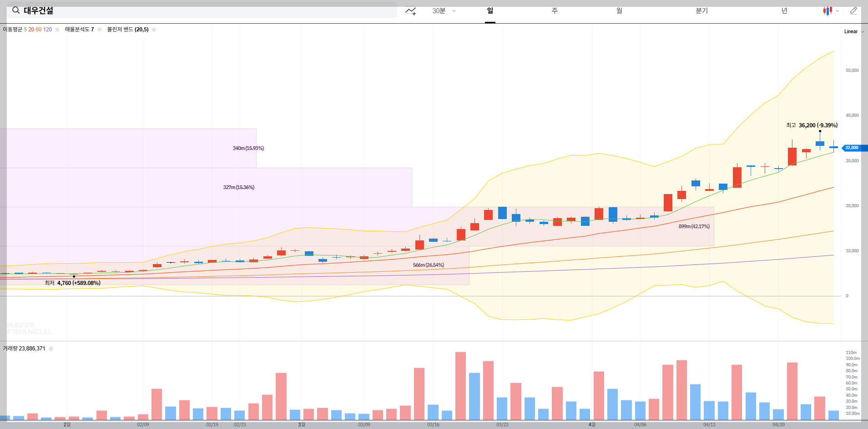Switch to the 년 yearly tab
The height and width of the screenshot is (429, 868).
tap(784, 11)
